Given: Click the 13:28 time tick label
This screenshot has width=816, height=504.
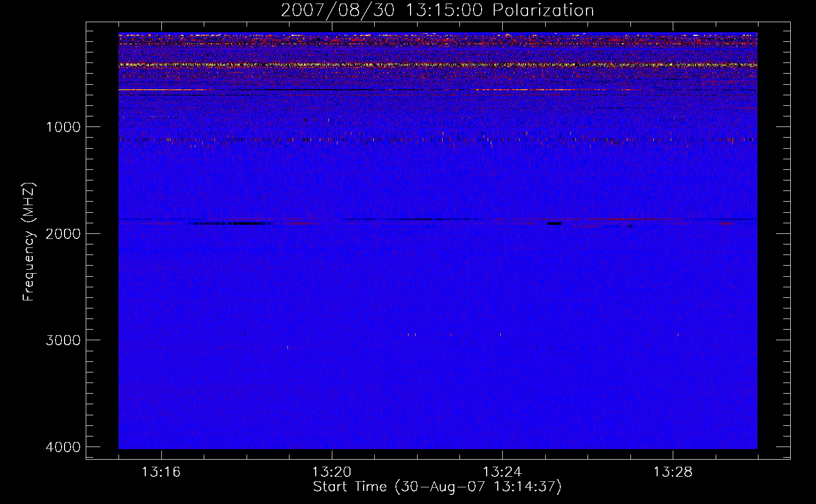Looking at the screenshot, I should [673, 472].
